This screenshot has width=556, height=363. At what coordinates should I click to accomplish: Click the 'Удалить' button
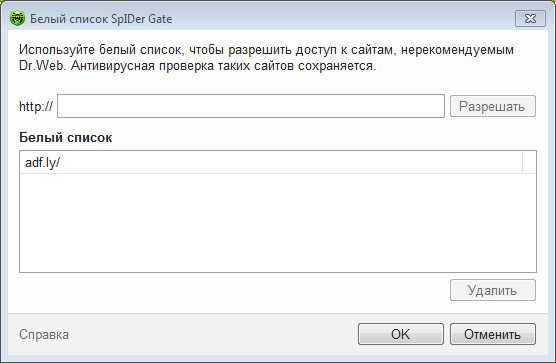pyautogui.click(x=493, y=290)
